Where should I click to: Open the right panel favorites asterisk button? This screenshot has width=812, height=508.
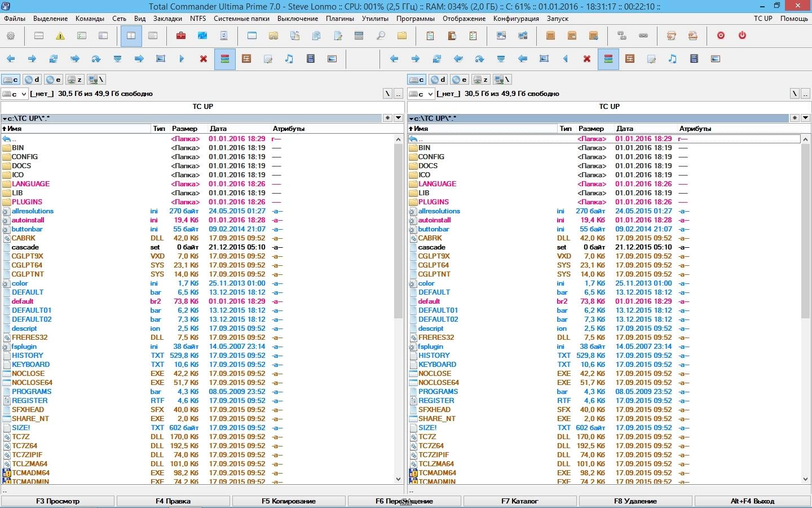point(794,118)
